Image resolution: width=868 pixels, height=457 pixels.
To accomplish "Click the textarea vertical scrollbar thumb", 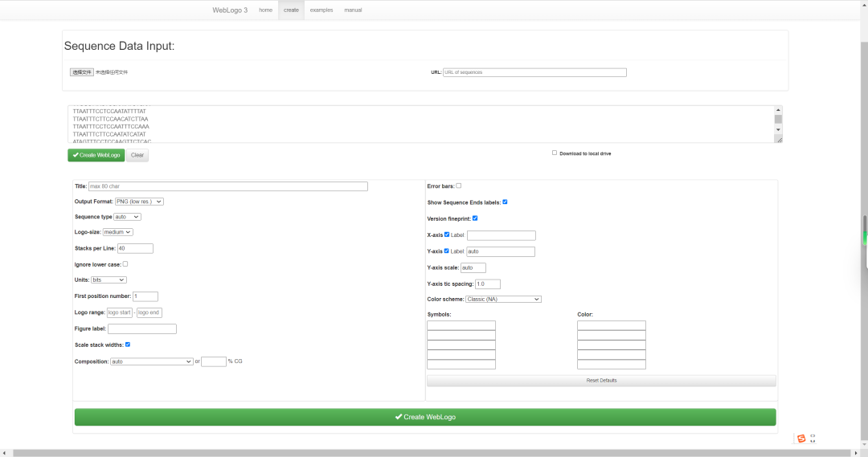I will coord(778,120).
